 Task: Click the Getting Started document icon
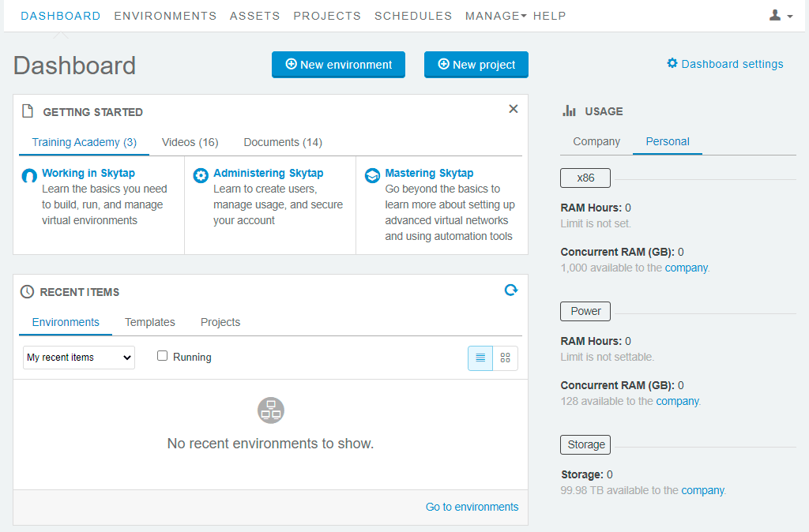coord(28,111)
